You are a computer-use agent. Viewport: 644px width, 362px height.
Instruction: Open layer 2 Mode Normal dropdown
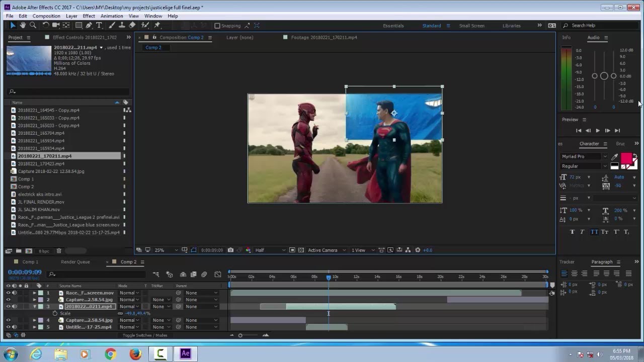pos(129,300)
